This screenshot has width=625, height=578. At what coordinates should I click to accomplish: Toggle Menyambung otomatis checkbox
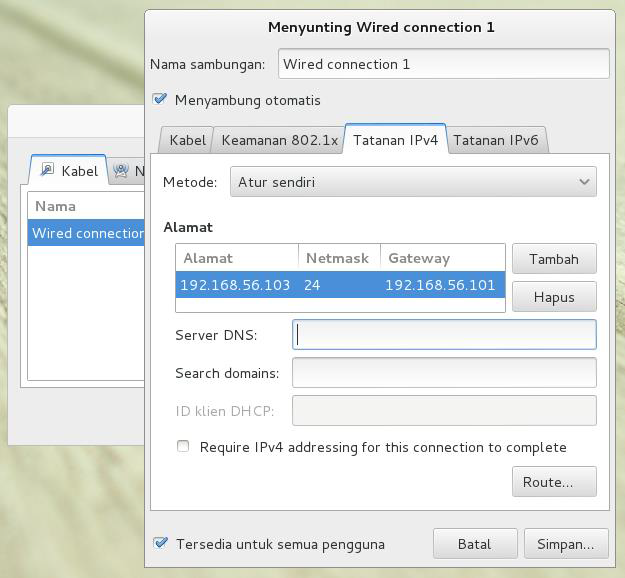[x=159, y=99]
